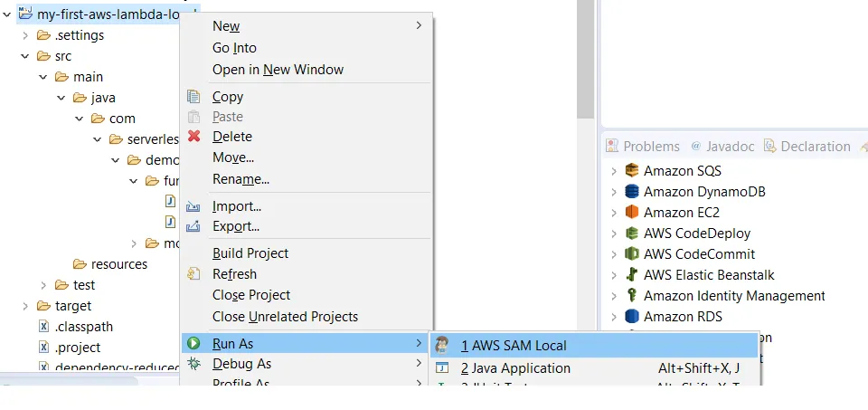The width and height of the screenshot is (868, 410).
Task: Switch to the Problems tab
Action: [643, 146]
